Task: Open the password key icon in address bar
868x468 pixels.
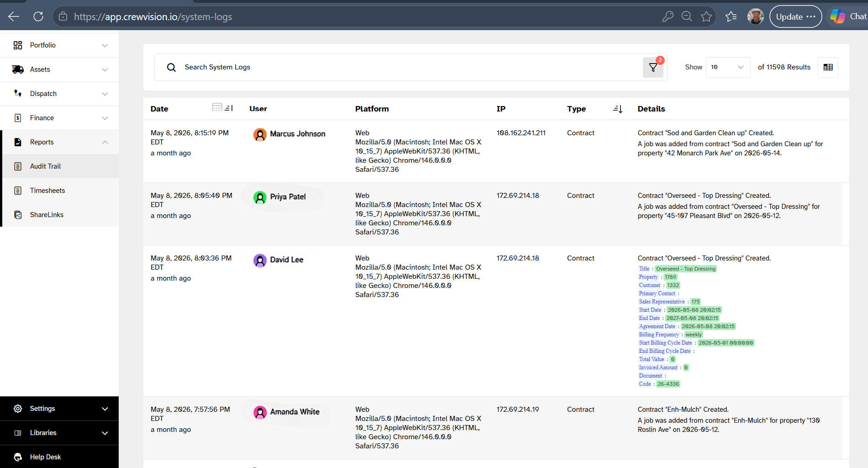Action: point(668,16)
